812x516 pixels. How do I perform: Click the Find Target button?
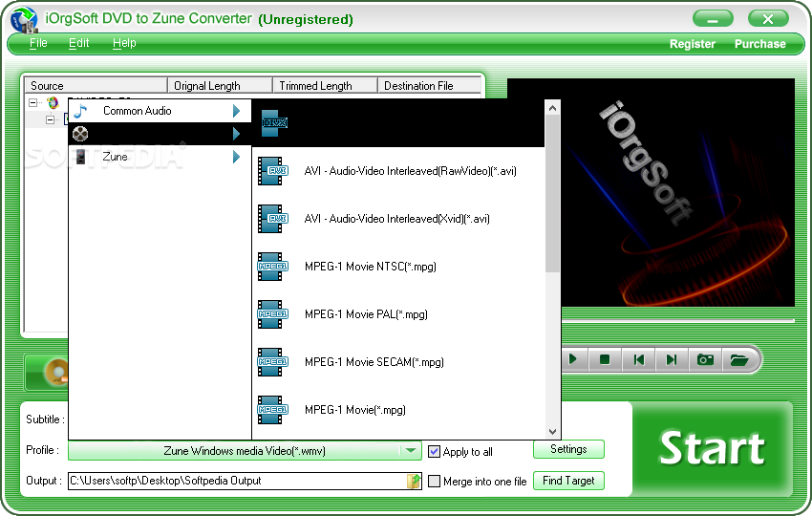click(x=568, y=481)
